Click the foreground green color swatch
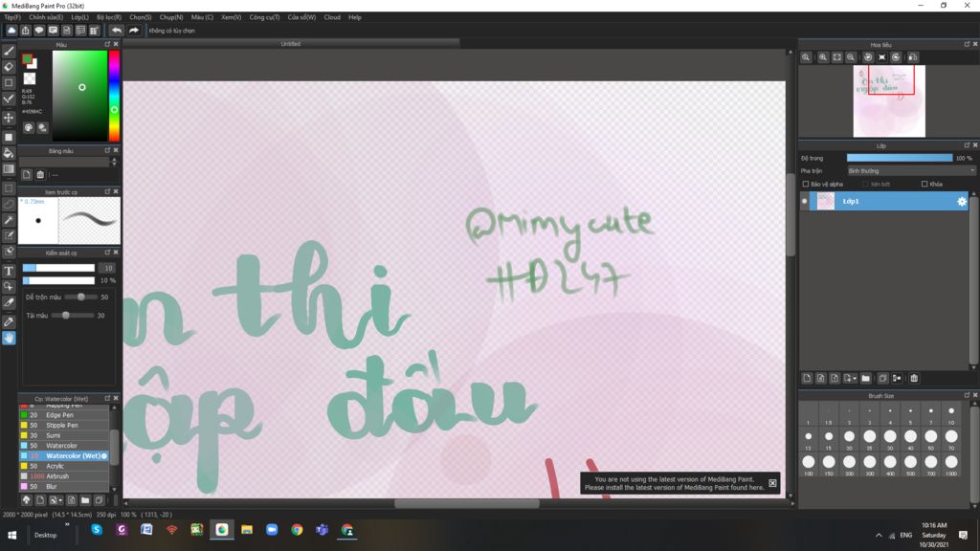This screenshot has width=980, height=551. pyautogui.click(x=27, y=59)
